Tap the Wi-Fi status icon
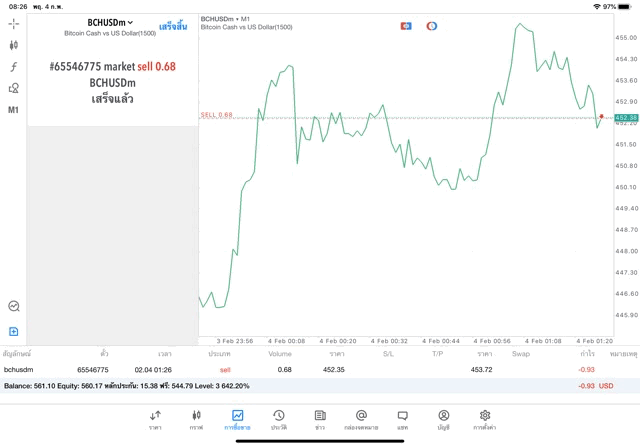 coord(597,7)
